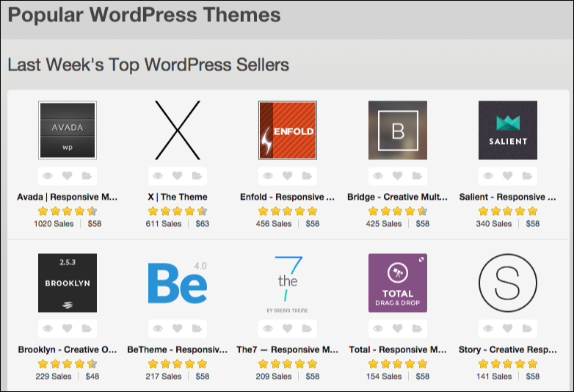Image resolution: width=574 pixels, height=392 pixels.
Task: Open the 'Story - Creative Resp...' title link
Action: tap(508, 349)
